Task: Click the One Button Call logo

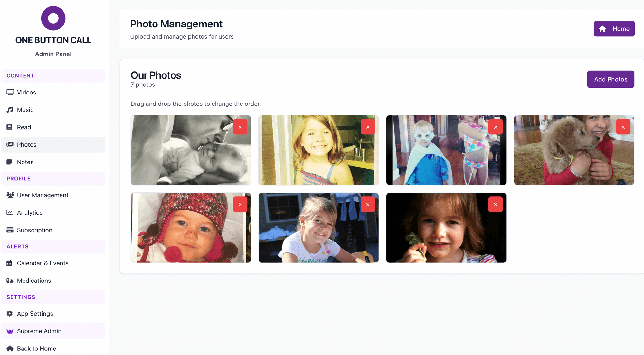Action: point(53,18)
